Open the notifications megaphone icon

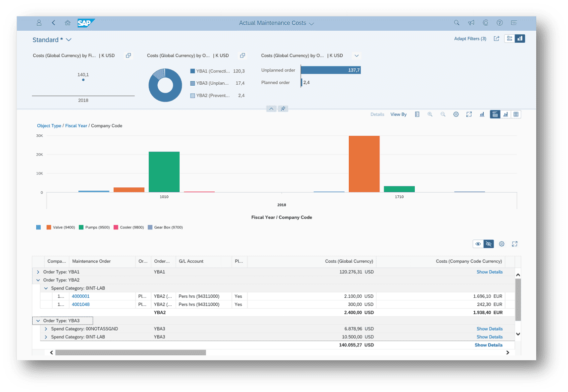471,23
